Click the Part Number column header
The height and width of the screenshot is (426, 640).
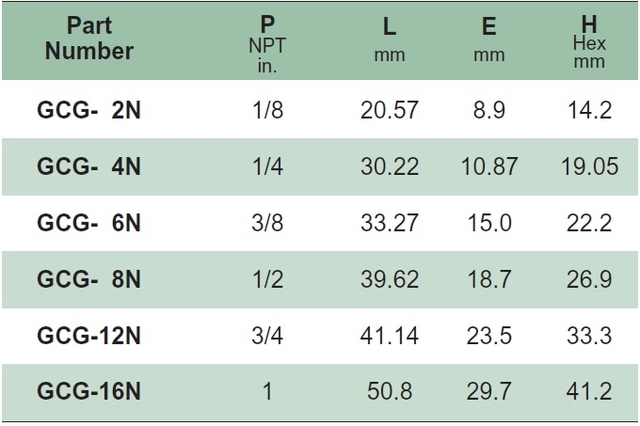[x=89, y=38]
